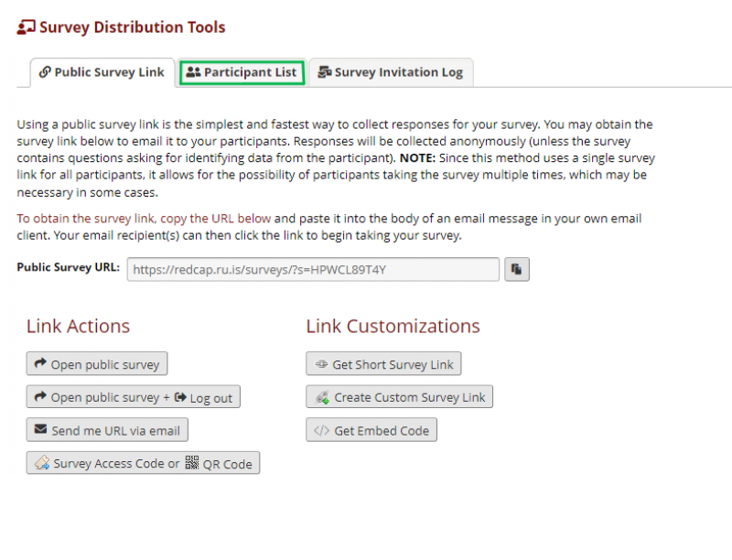This screenshot has height=560, width=732.
Task: Copy the public survey URL with clipboard icon
Action: pos(517,269)
